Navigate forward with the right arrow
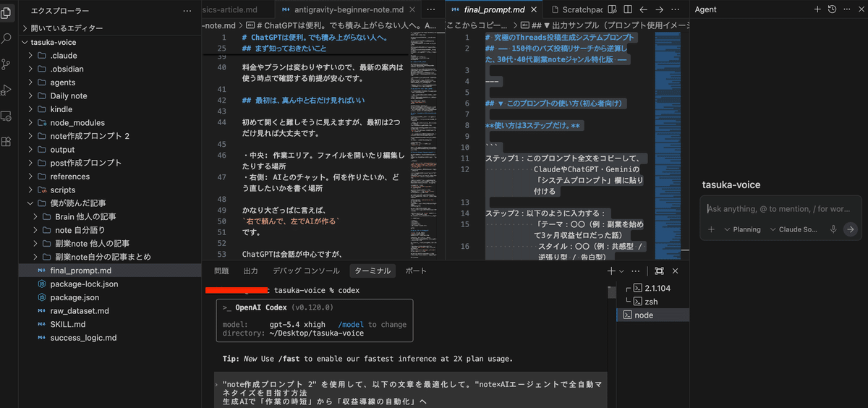Image resolution: width=868 pixels, height=408 pixels. tap(659, 10)
